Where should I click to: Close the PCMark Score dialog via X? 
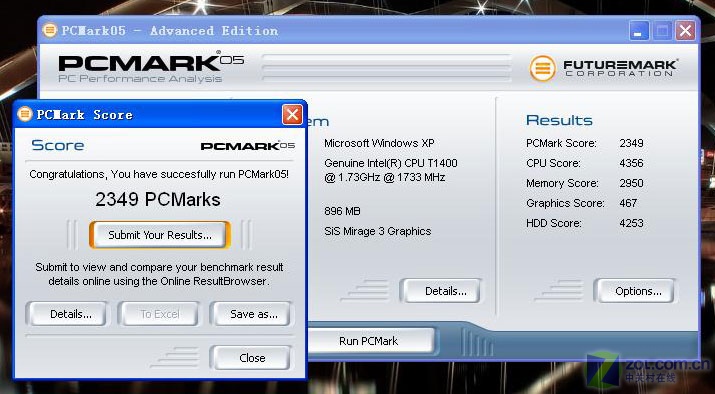292,114
